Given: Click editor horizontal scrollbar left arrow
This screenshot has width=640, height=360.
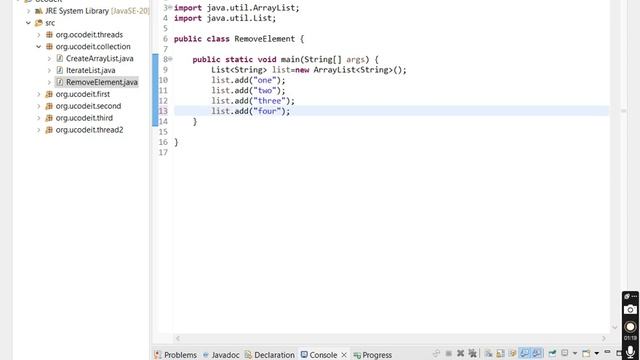Looking at the screenshot, I should 178,338.
